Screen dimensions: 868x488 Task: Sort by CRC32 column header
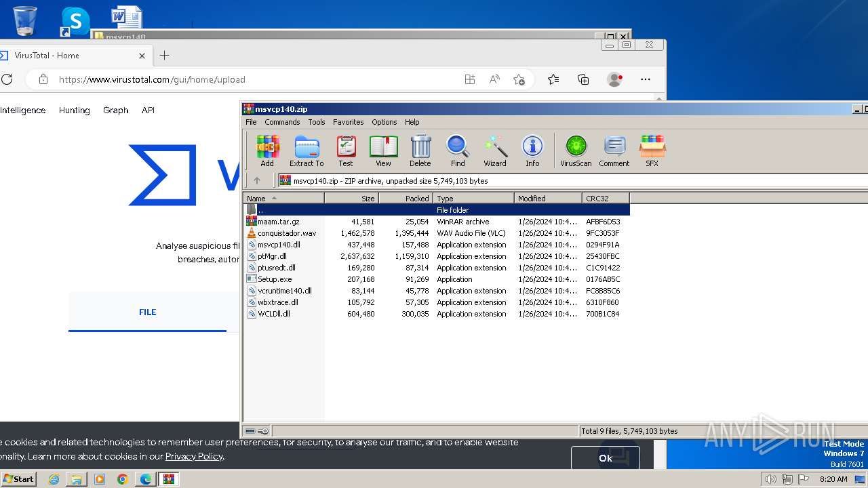pos(606,198)
